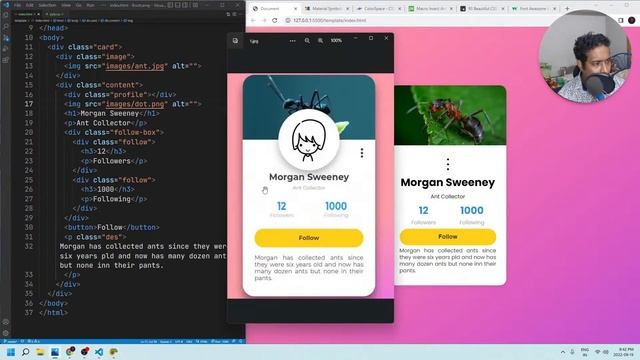
Task: Select the index.html editor tab in VS Code
Action: 27,14
